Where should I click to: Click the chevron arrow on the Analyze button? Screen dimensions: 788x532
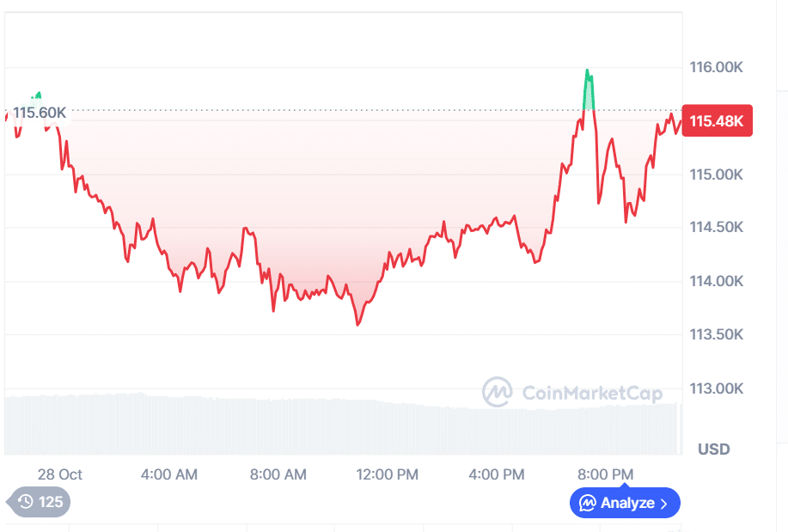(663, 504)
